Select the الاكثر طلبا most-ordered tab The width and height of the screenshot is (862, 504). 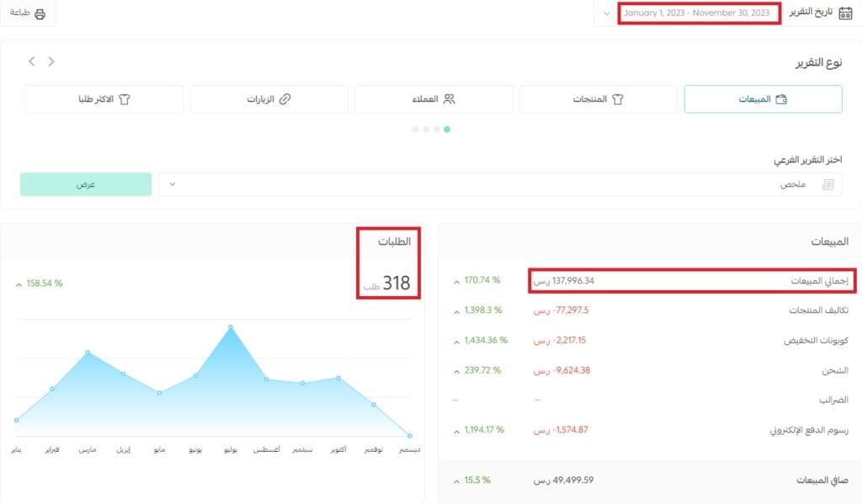104,99
